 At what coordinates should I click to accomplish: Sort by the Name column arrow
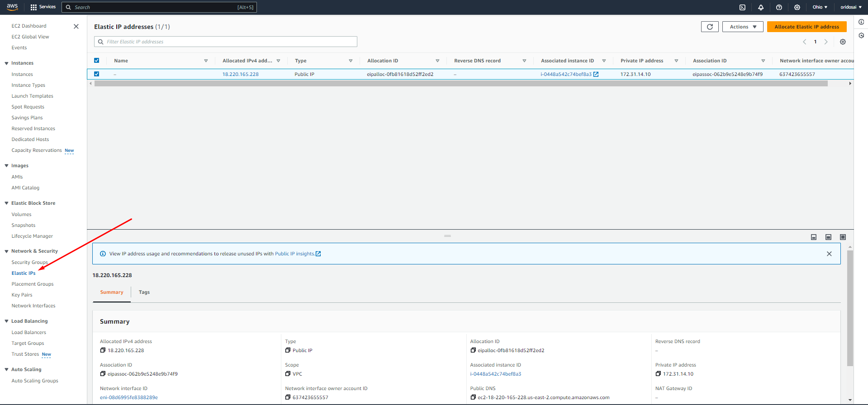coord(206,61)
